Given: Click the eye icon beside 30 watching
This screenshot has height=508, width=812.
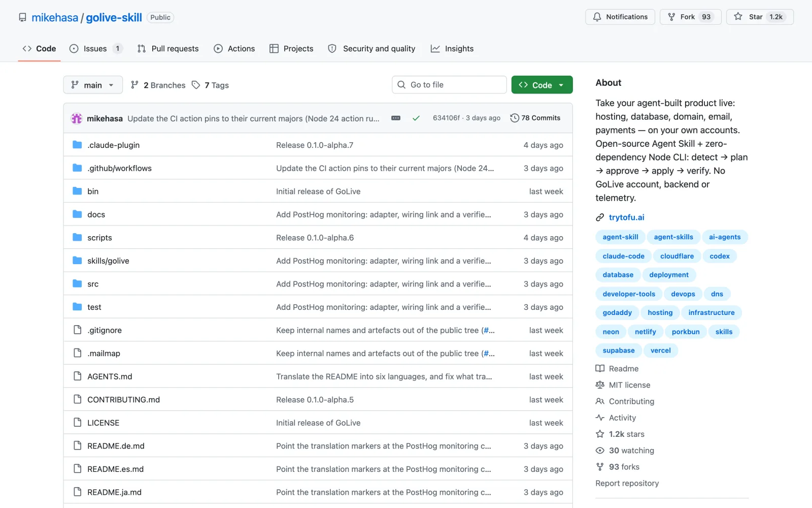Looking at the screenshot, I should pyautogui.click(x=600, y=451).
